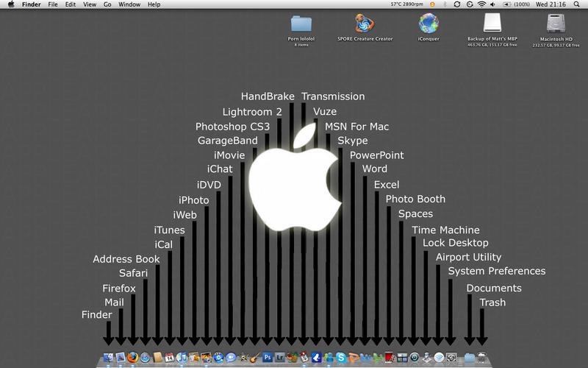Screen dimensions: 588x368
Task: Open the Bluetooth status menu
Action: (445, 4)
